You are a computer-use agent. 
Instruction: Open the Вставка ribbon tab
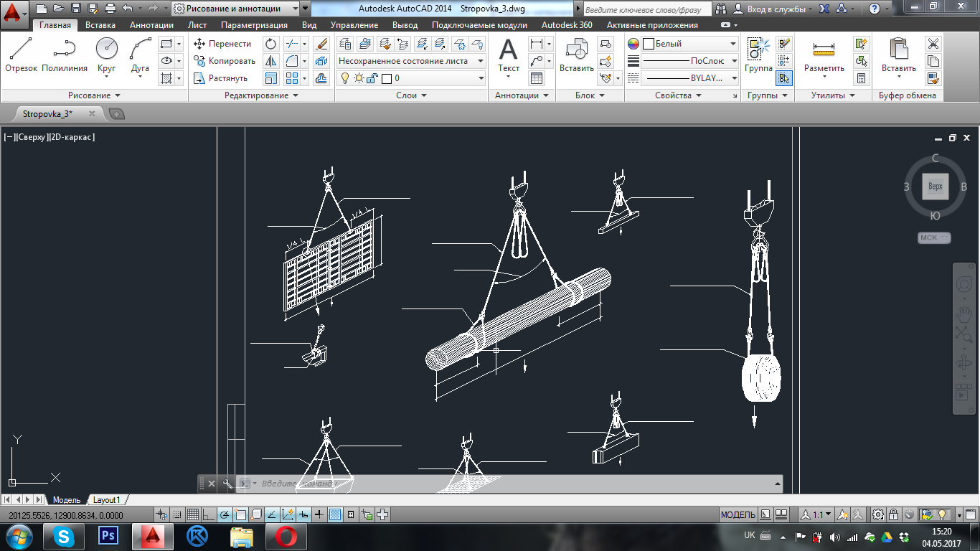pyautogui.click(x=100, y=25)
